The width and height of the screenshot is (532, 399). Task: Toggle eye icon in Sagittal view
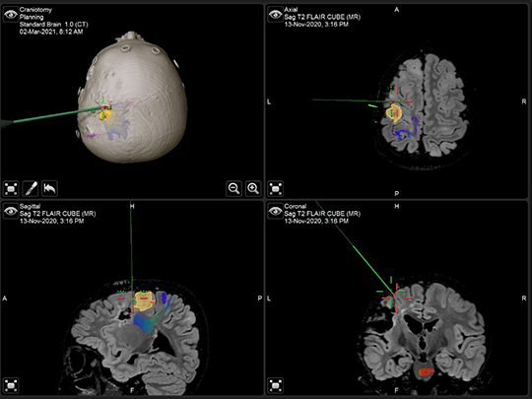(11, 212)
